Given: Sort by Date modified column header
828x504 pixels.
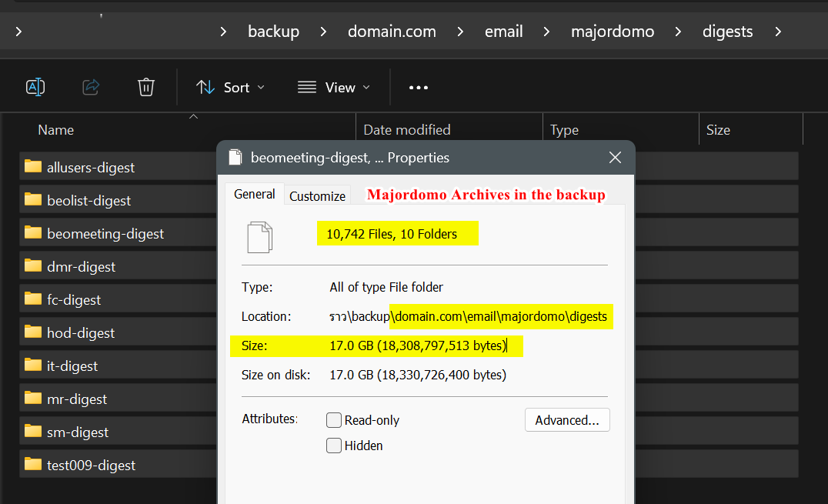Looking at the screenshot, I should (406, 130).
